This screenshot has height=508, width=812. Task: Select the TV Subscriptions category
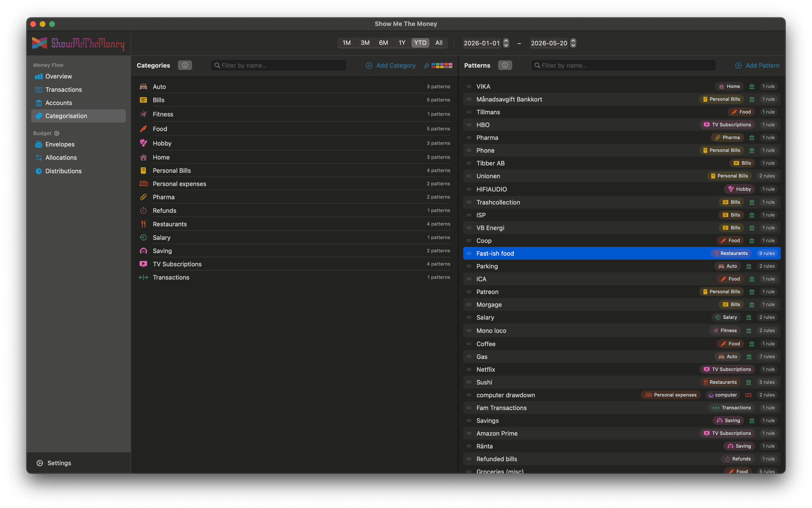pyautogui.click(x=295, y=264)
